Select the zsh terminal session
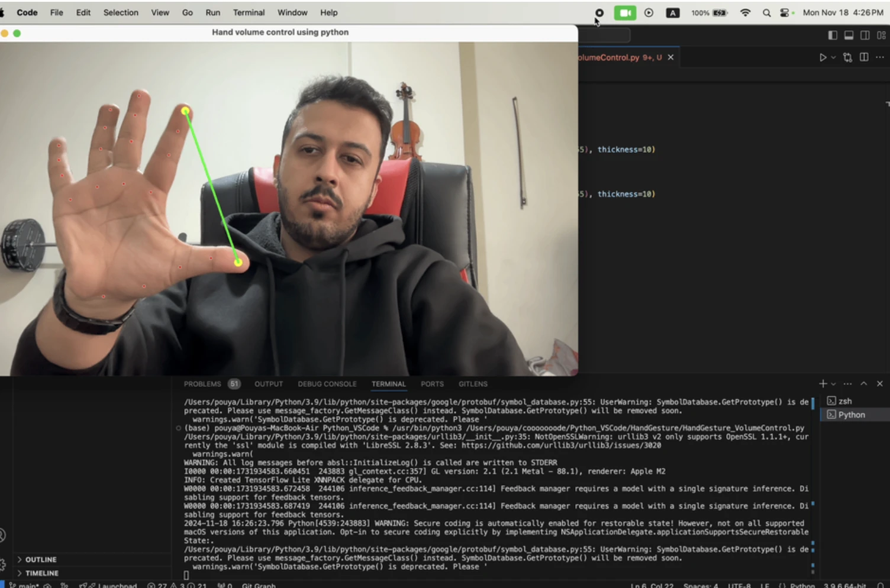The width and height of the screenshot is (890, 588). point(845,401)
